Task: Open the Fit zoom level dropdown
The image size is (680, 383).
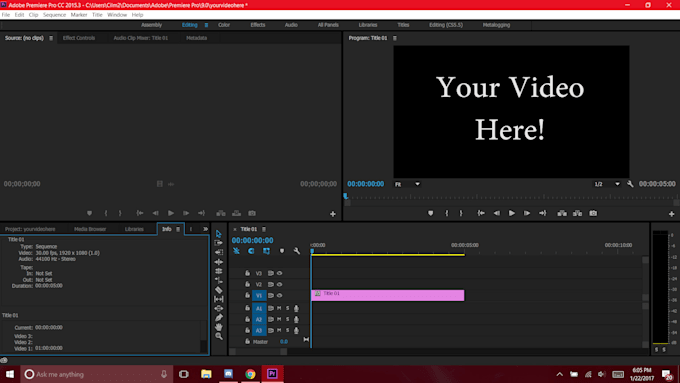Action: click(x=407, y=184)
